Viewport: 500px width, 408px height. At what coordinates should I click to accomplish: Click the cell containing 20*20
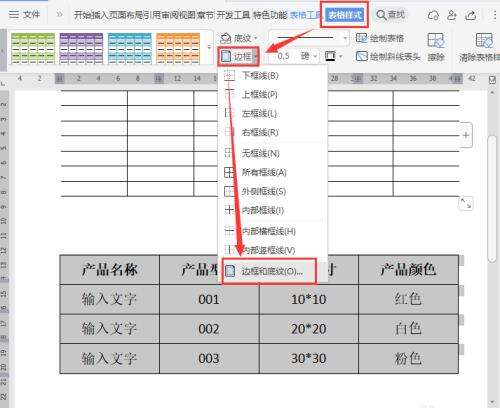click(309, 329)
